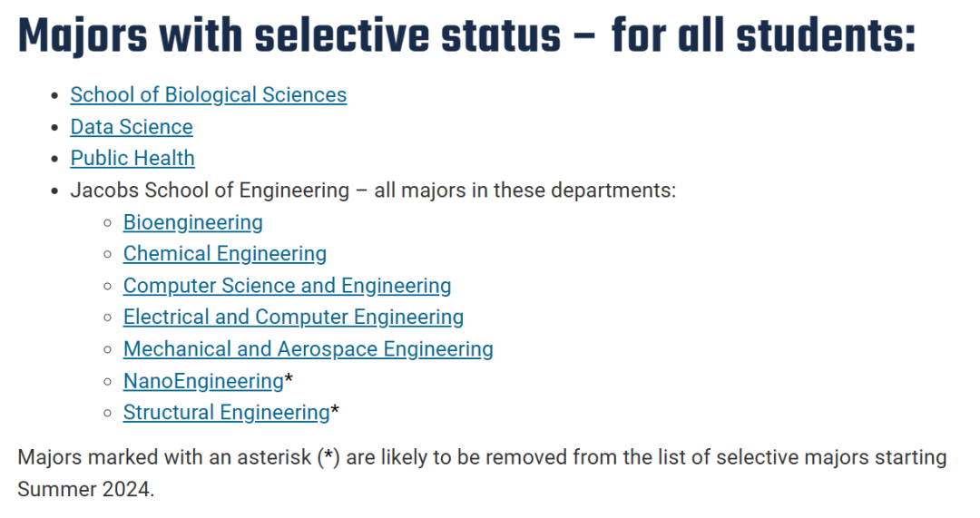Open the Data Science major link
Screen dimensions: 980x518
[x=132, y=127]
